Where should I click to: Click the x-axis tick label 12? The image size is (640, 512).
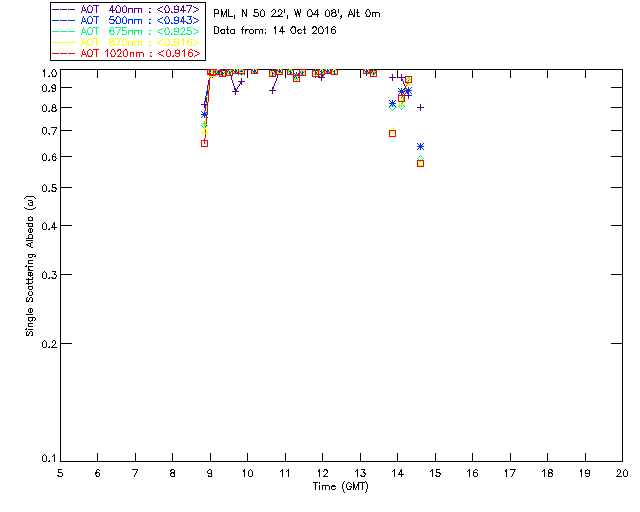(322, 473)
